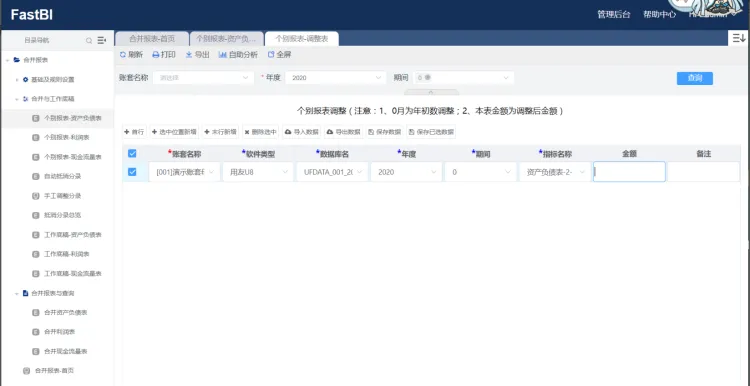Image resolution: width=750 pixels, height=386 pixels.
Task: Open 工作底稿-资产负债表 in sidebar
Action: point(72,235)
